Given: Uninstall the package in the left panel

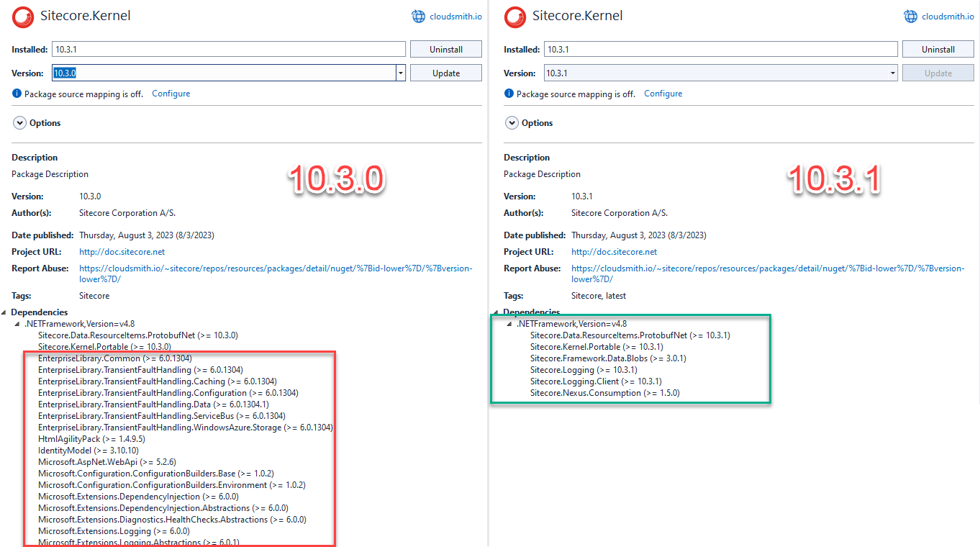Looking at the screenshot, I should click(446, 50).
